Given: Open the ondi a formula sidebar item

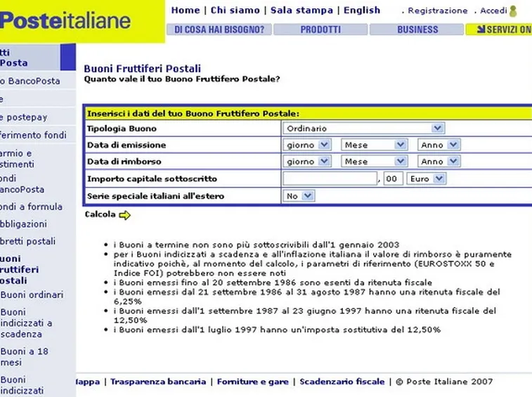Looking at the screenshot, I should (31, 207).
